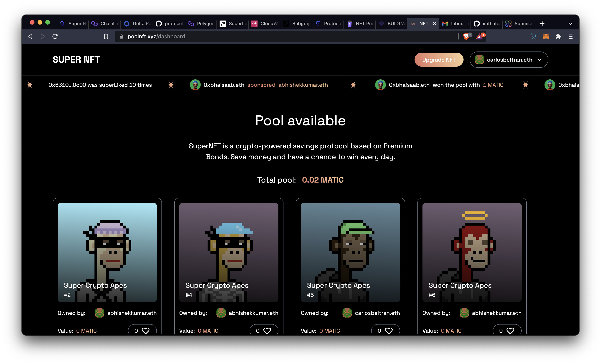Click the Brave Rewards triangle icon

pyautogui.click(x=480, y=36)
